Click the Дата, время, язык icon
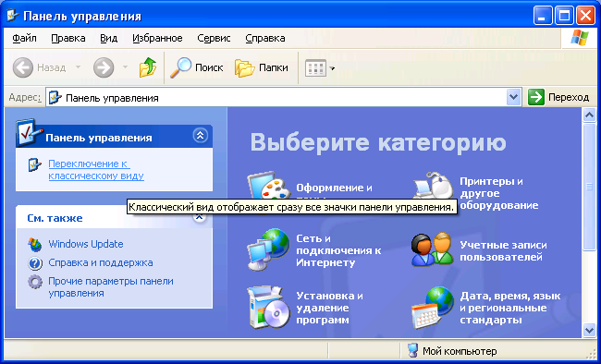Screen dimensions: 601x364 pyautogui.click(x=433, y=308)
